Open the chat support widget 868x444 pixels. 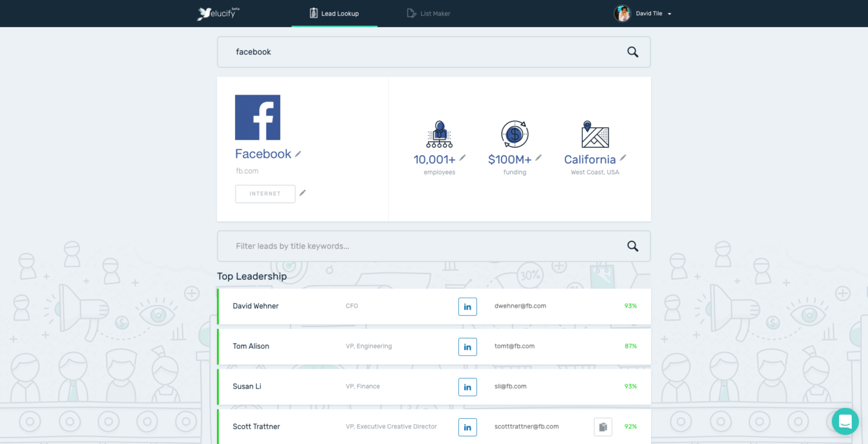845,421
